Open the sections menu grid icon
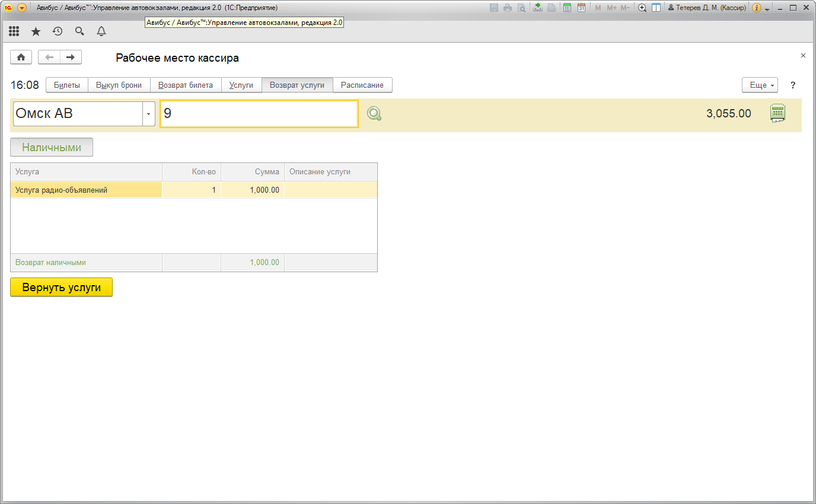The height and width of the screenshot is (504, 816). 14,31
